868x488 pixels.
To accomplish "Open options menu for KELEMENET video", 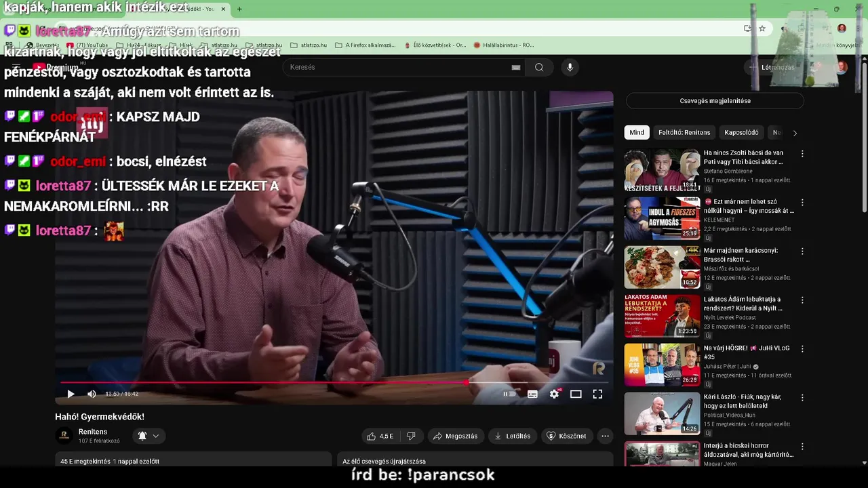I will tap(802, 203).
